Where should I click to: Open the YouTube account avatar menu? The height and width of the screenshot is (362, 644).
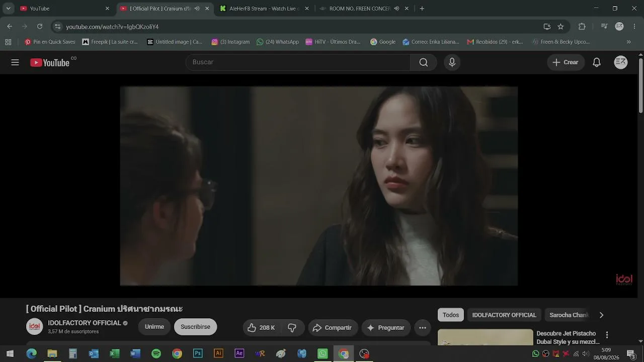[x=621, y=62]
